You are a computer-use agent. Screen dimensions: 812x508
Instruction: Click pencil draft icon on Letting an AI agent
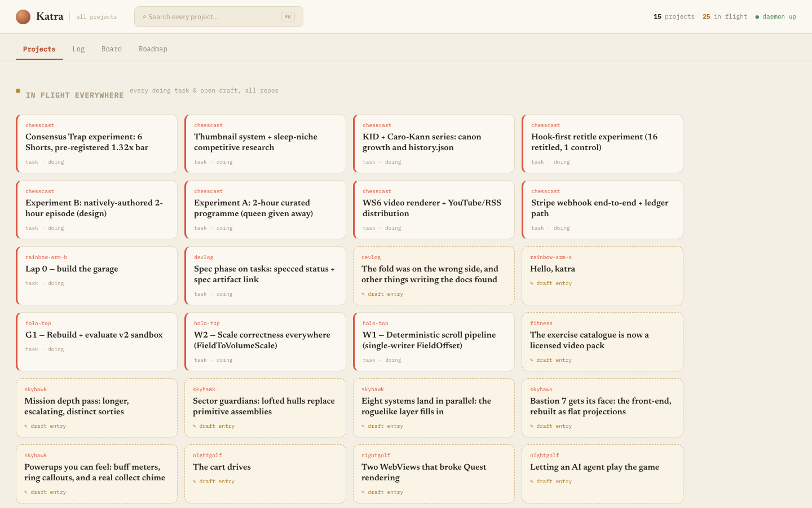532,481
